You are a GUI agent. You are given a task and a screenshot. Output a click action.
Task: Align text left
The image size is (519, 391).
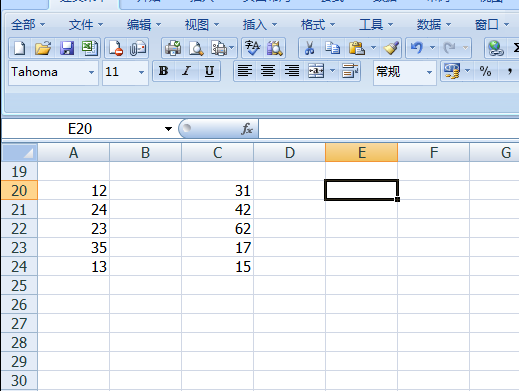(x=245, y=71)
